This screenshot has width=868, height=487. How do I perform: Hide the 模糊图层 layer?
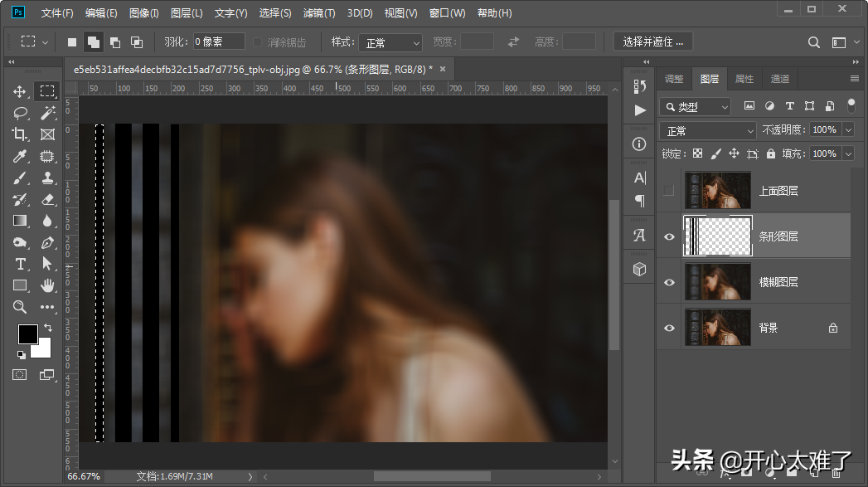(x=669, y=282)
